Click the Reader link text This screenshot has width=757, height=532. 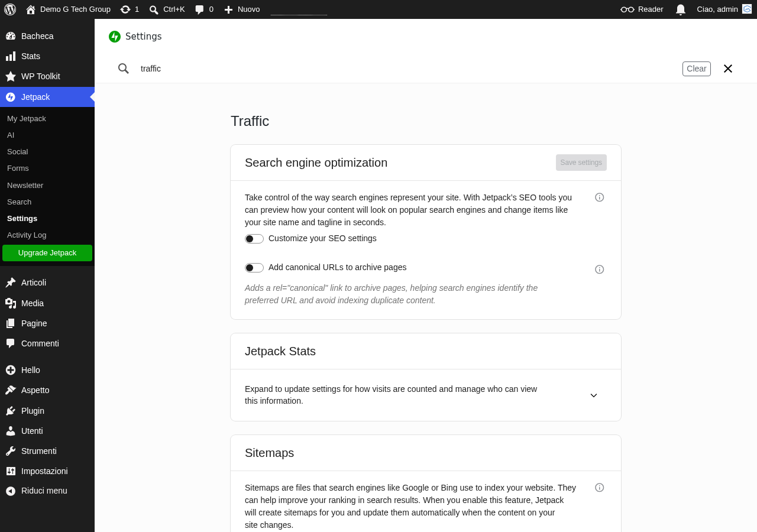[x=651, y=9]
